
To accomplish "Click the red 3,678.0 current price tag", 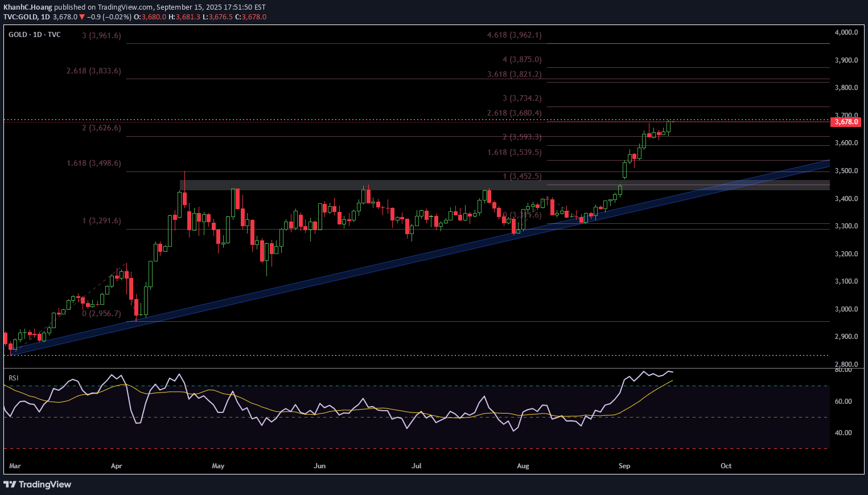I will (846, 122).
